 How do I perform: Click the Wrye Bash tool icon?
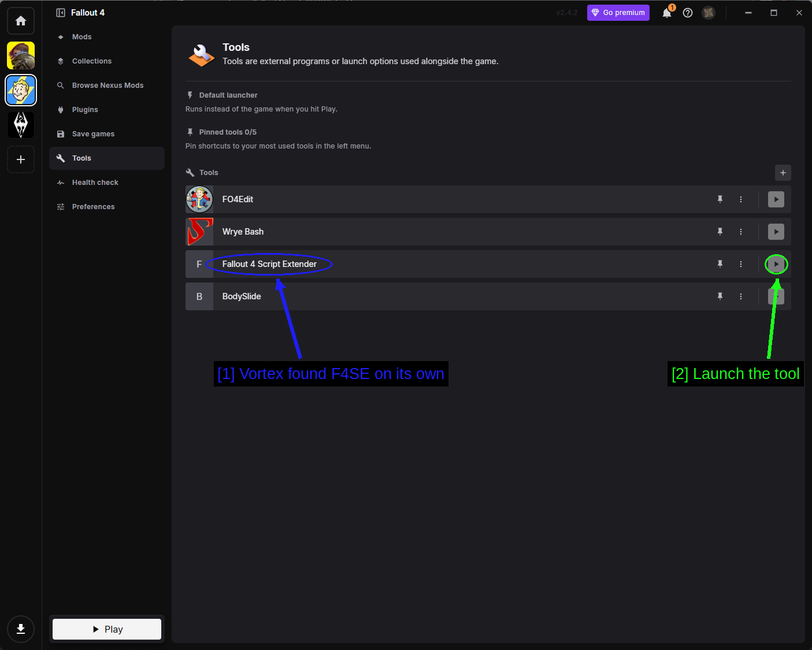point(199,232)
